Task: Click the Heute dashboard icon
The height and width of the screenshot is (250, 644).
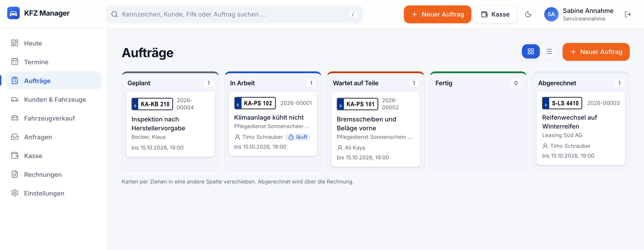Action: pyautogui.click(x=15, y=43)
